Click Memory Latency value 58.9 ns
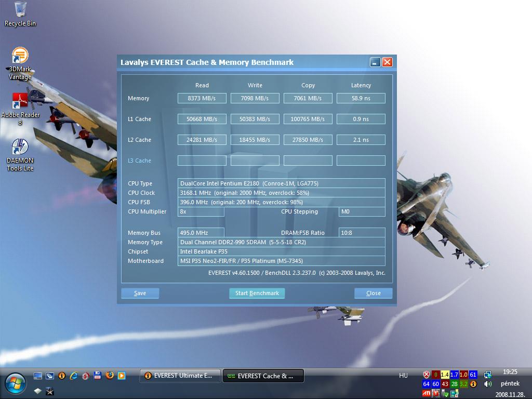Viewport: 532px width, 399px height. (361, 98)
